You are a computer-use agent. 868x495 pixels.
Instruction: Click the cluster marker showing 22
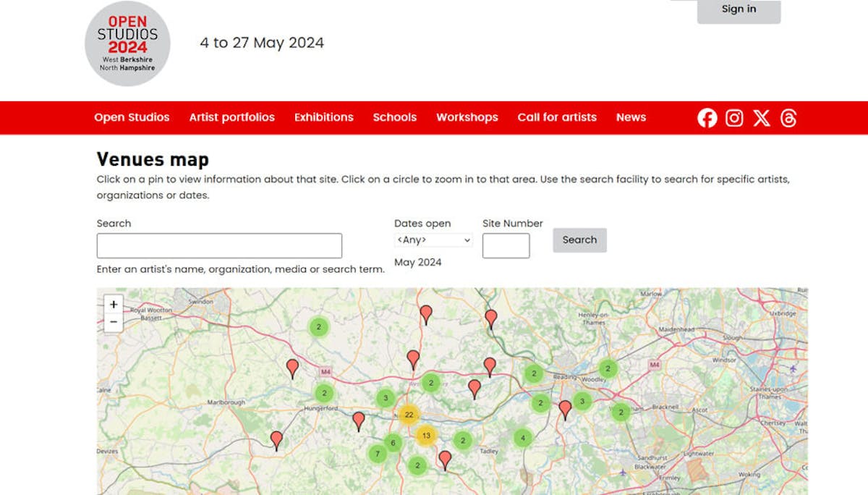coord(409,415)
